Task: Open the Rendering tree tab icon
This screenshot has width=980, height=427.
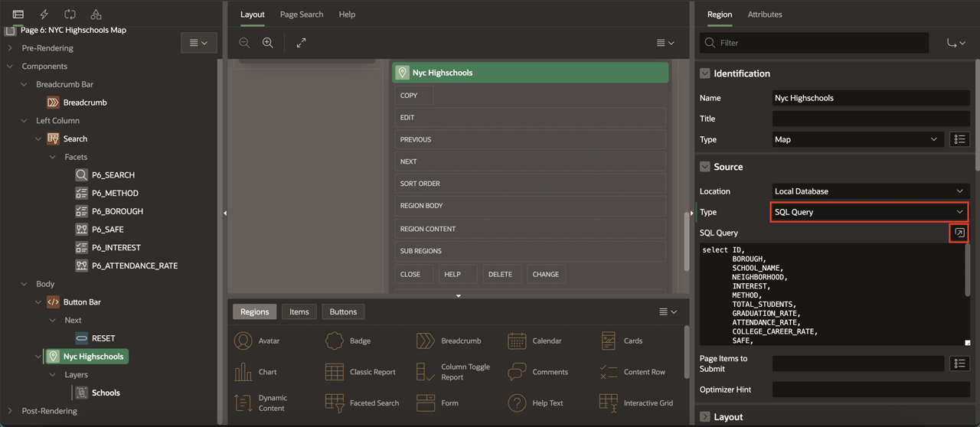Action: point(18,15)
